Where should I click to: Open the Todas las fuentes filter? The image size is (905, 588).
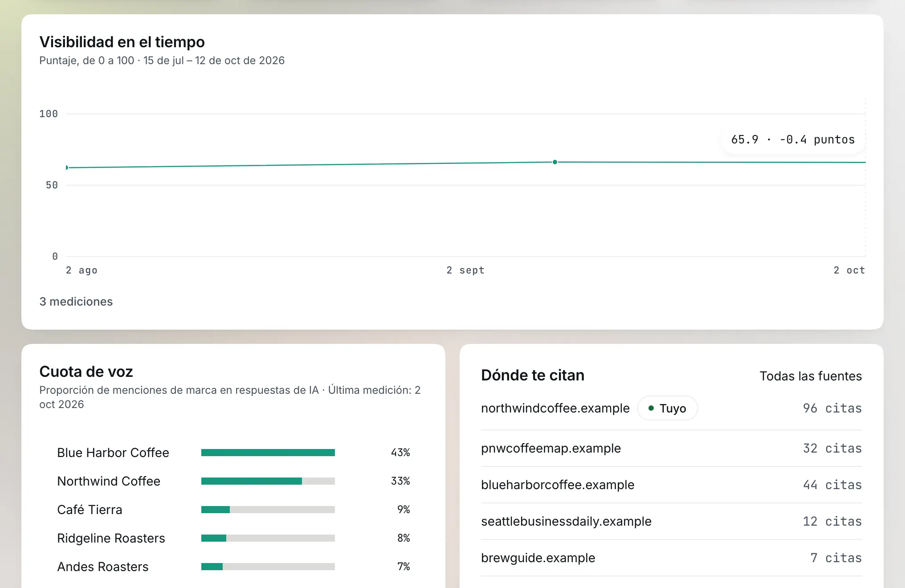click(811, 376)
